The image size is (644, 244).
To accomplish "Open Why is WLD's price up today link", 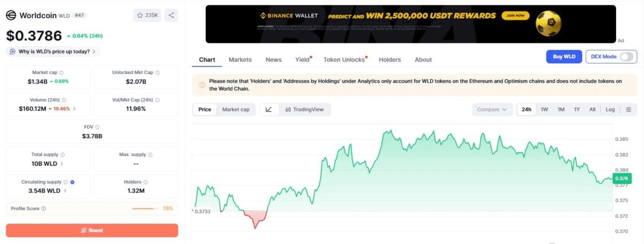I will [53, 51].
